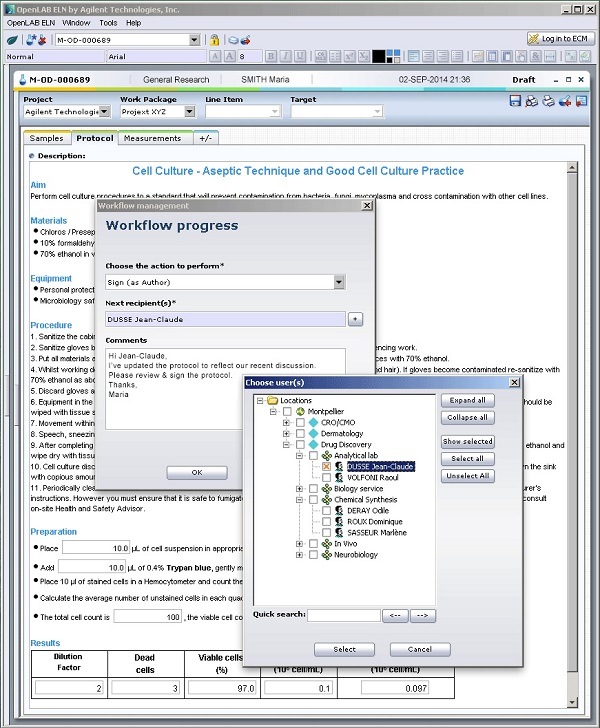600x728 pixels.
Task: Check the Montpellier location checkbox
Action: pos(287,411)
